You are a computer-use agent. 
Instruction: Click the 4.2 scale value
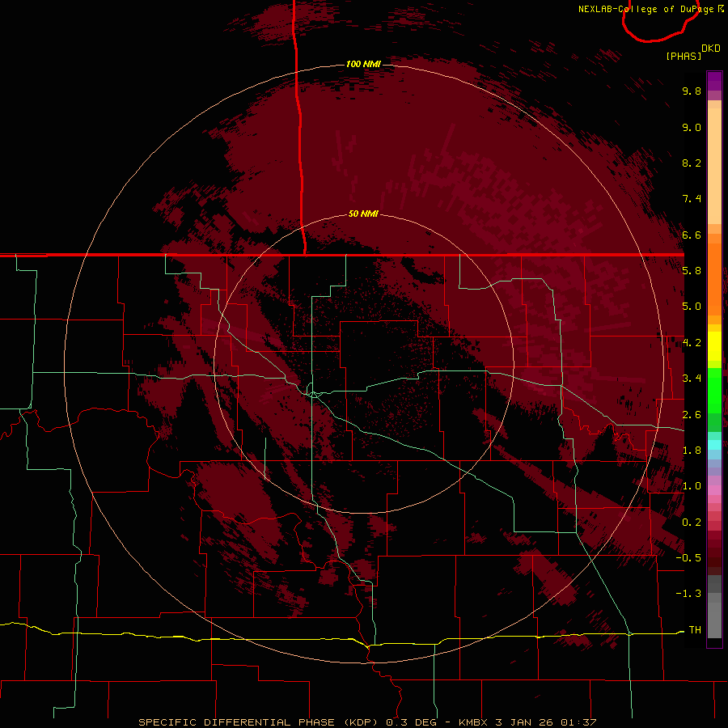(692, 343)
